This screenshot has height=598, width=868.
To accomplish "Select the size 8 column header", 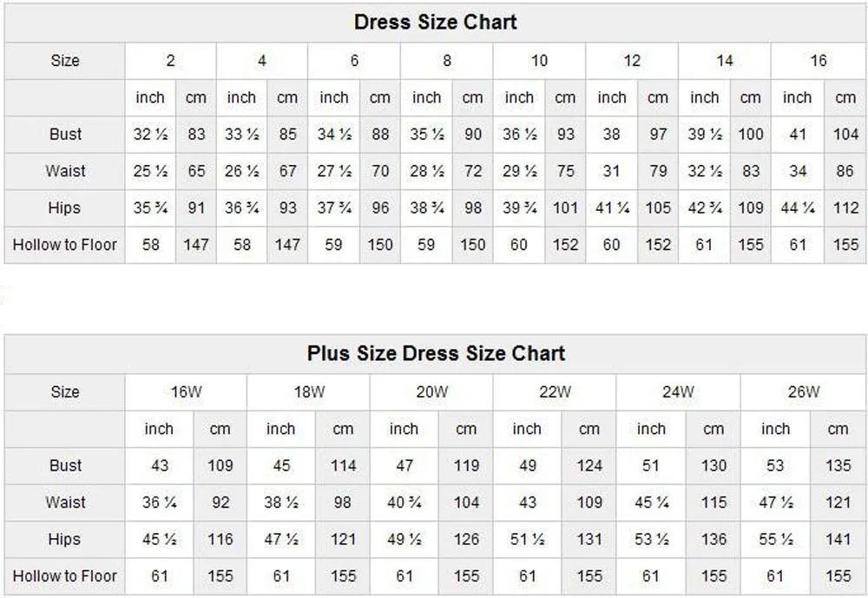I will point(447,61).
